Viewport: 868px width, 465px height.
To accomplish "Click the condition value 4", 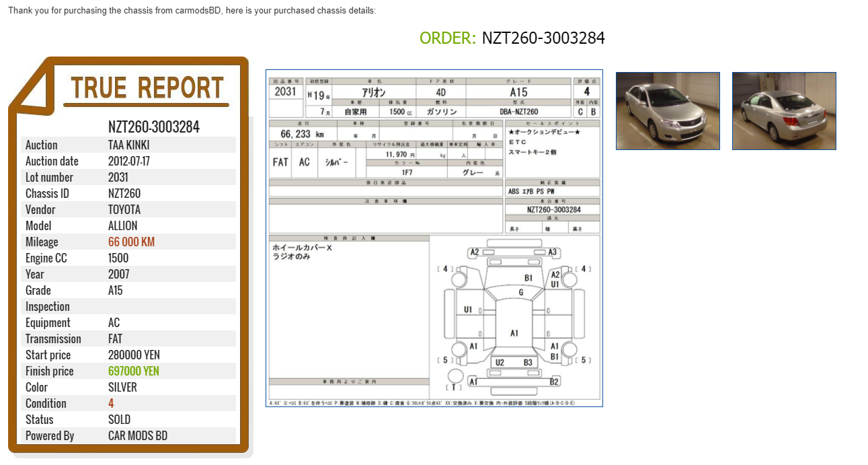I will pos(111,404).
